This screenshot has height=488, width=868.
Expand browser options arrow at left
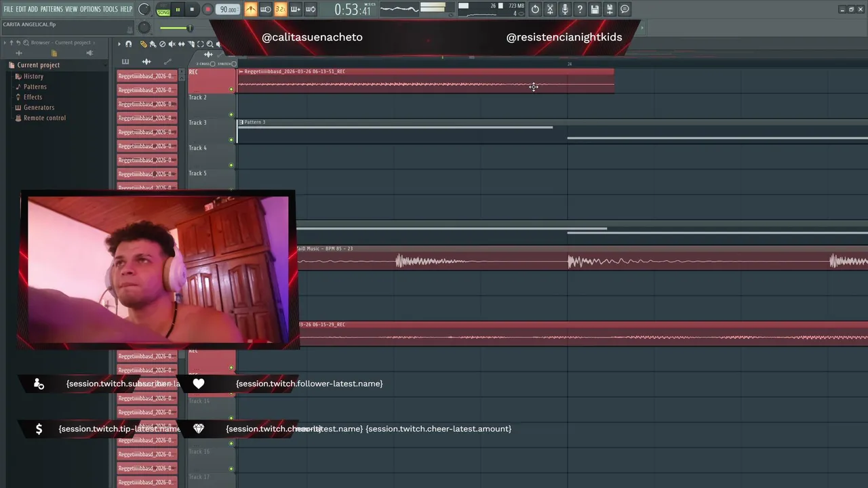[x=5, y=43]
